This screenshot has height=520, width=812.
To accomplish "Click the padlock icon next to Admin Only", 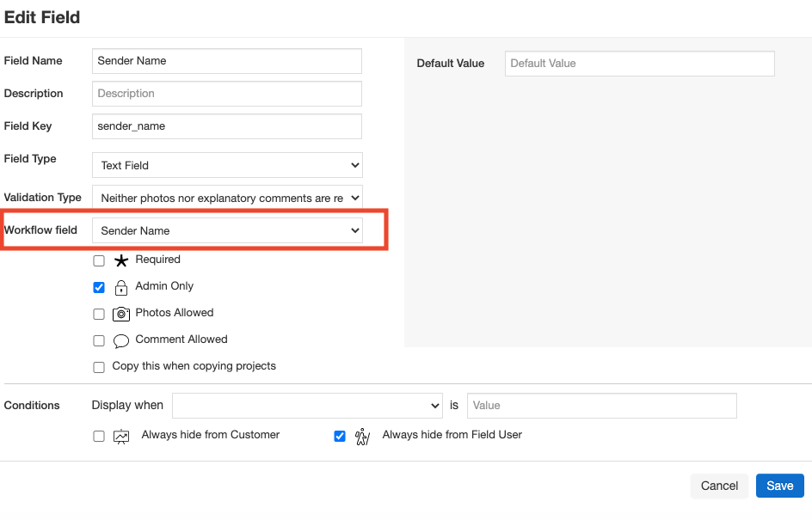I will click(120, 287).
